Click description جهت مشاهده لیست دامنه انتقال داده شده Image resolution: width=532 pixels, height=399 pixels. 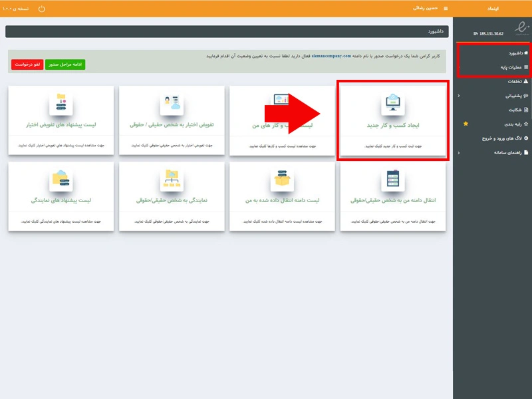point(282,221)
